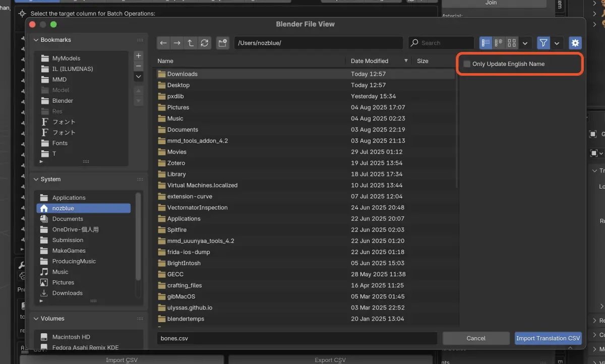605x364 pixels.
Task: Click the Import Translation CSV button
Action: (x=548, y=338)
